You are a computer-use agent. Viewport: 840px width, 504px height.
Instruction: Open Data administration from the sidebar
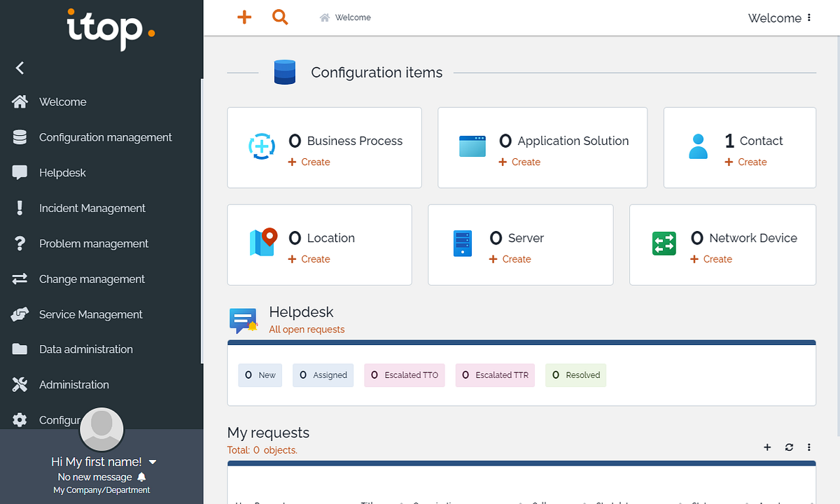[85, 349]
